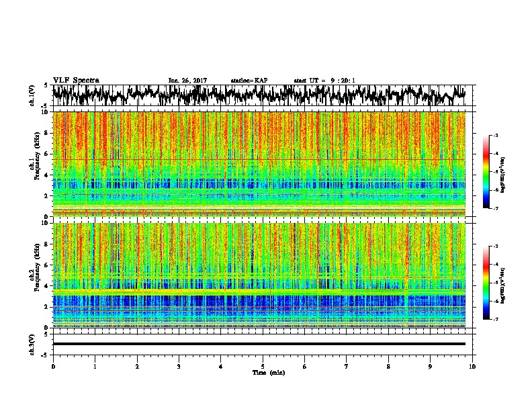The image size is (532, 411).
Task: Select the date label "Jan. 26, 2017"
Action: (187, 81)
